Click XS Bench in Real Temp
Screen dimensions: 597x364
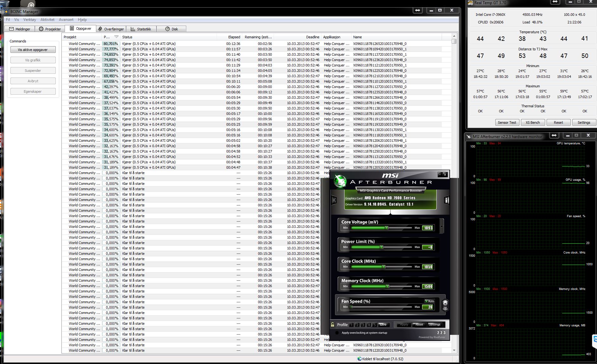click(533, 122)
